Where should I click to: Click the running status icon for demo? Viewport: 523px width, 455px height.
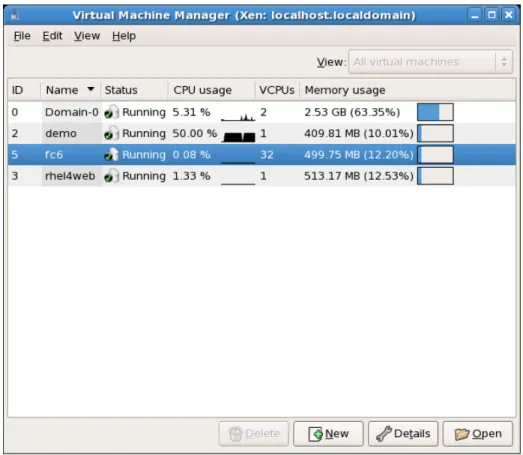pos(111,133)
